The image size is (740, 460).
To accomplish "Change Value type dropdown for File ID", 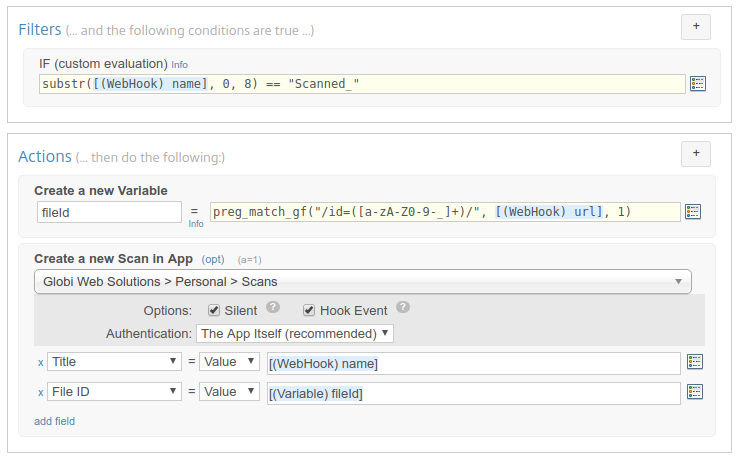I will tap(229, 392).
